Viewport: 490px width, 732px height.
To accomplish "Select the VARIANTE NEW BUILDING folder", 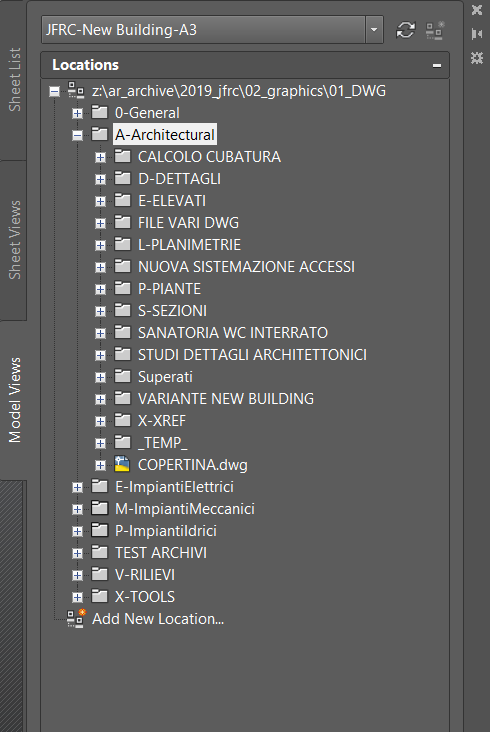I will click(226, 399).
